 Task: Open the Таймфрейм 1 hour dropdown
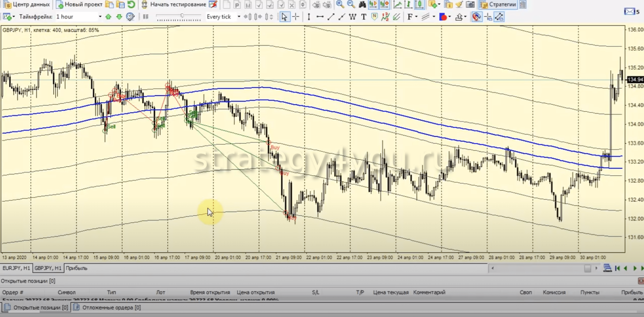click(100, 17)
